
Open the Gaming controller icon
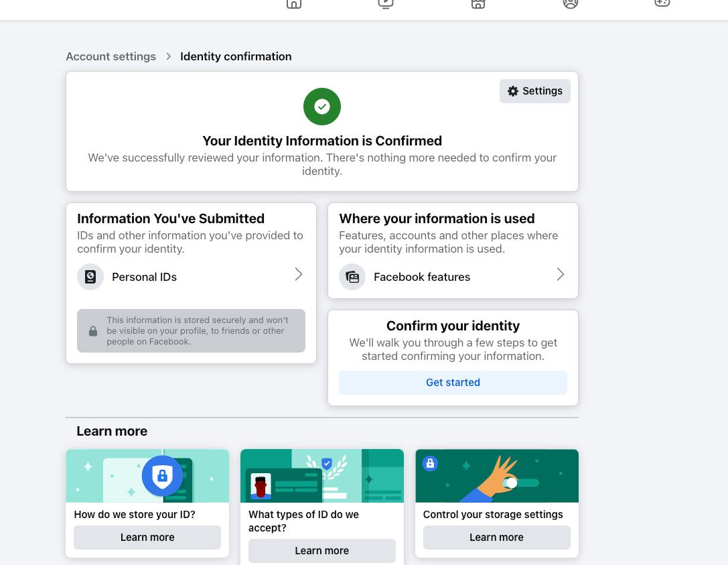pyautogui.click(x=662, y=3)
